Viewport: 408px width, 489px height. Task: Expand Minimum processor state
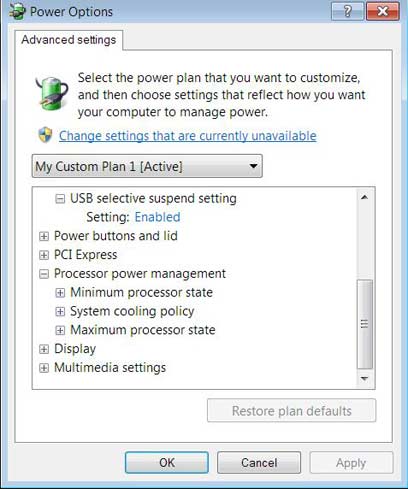[60, 293]
